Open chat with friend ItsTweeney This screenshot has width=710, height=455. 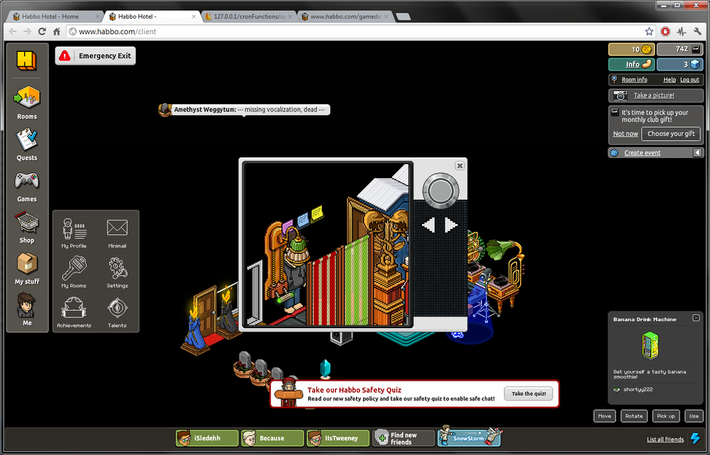338,438
